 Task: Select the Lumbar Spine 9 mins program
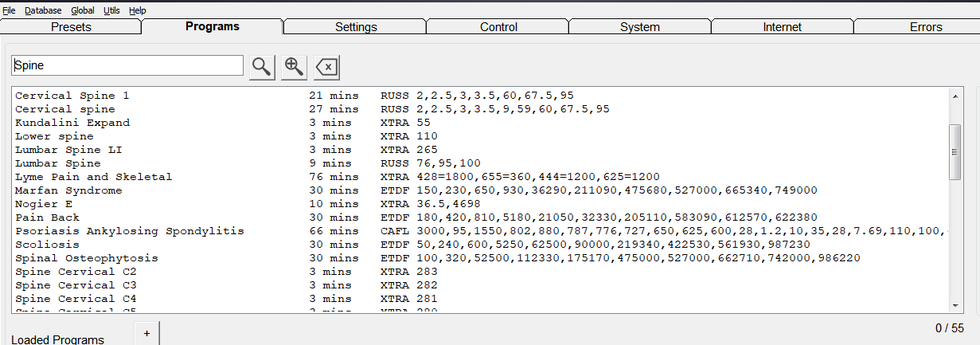coord(481,163)
